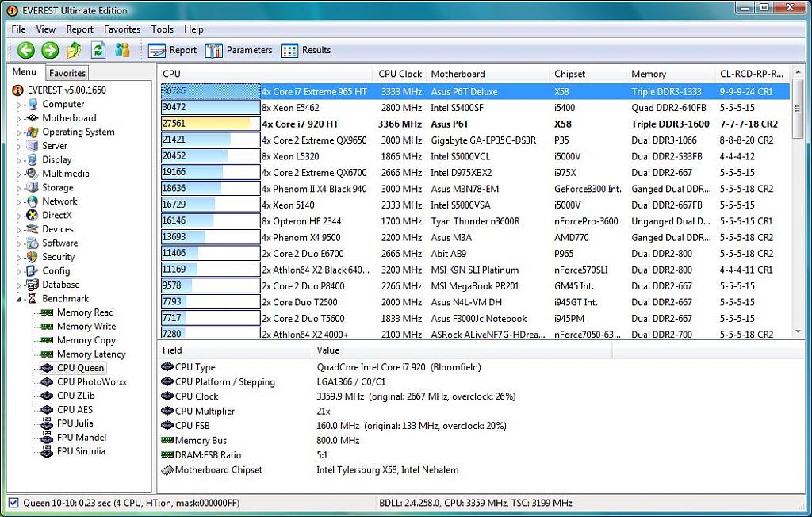Collapse the Benchmark tree node
812x517 pixels.
(x=19, y=299)
